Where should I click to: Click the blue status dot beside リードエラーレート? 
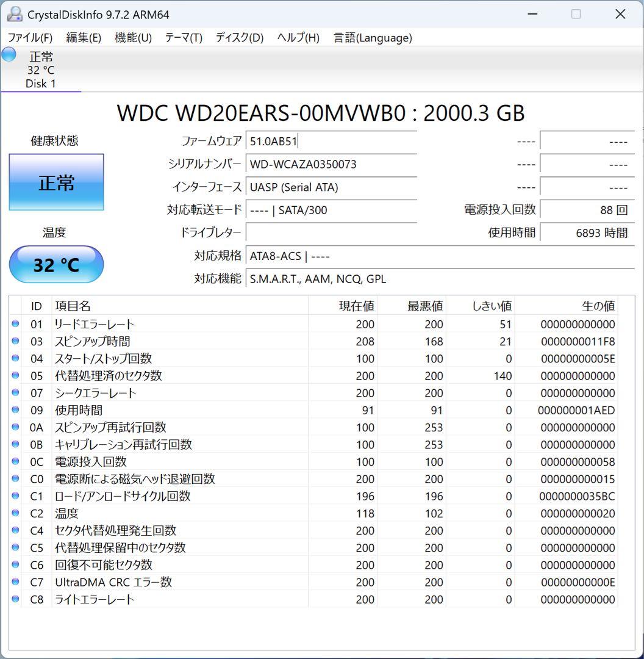click(x=15, y=324)
